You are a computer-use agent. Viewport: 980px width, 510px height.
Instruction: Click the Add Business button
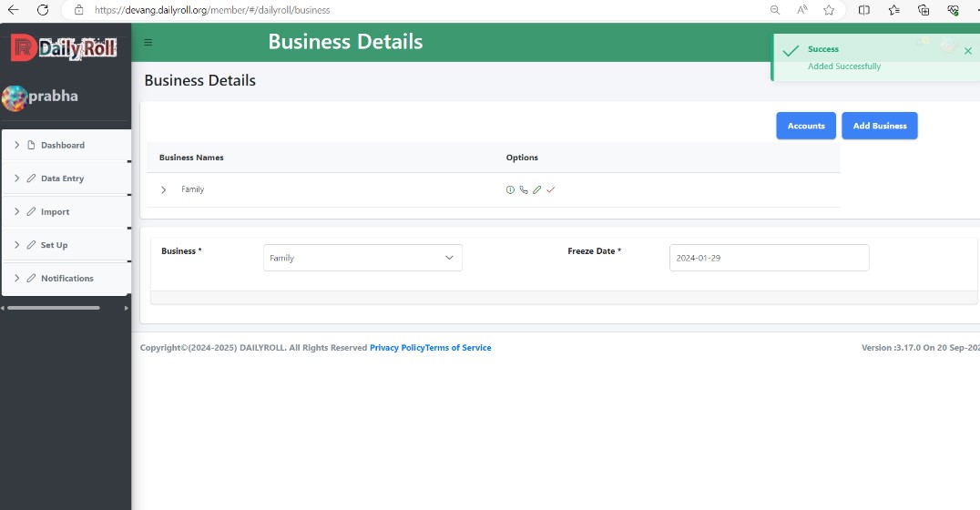coord(880,126)
